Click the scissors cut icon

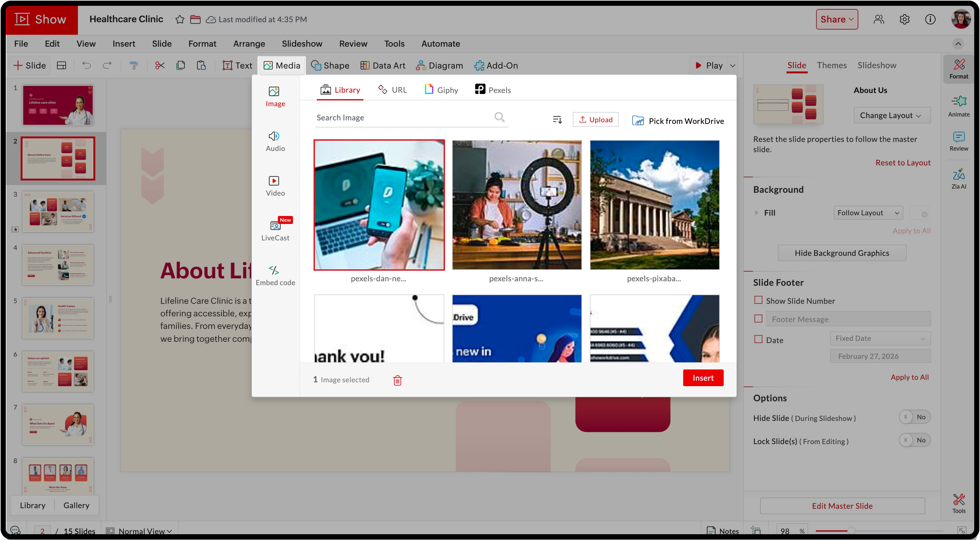[160, 65]
